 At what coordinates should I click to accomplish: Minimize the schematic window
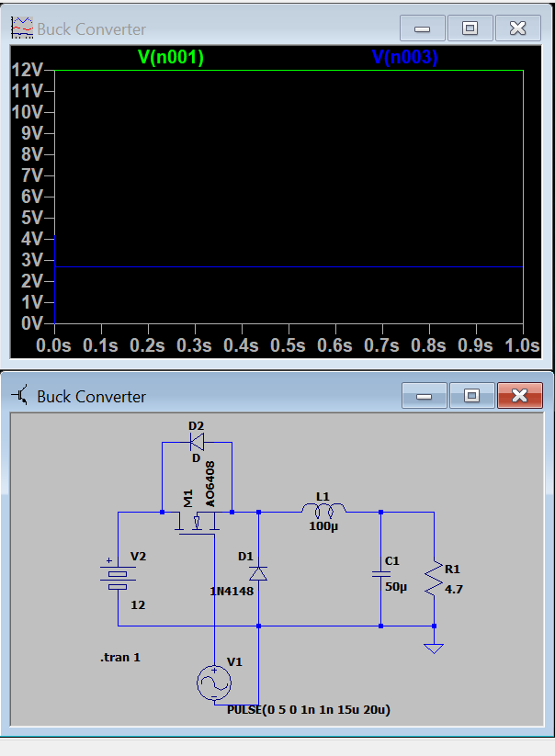424,395
